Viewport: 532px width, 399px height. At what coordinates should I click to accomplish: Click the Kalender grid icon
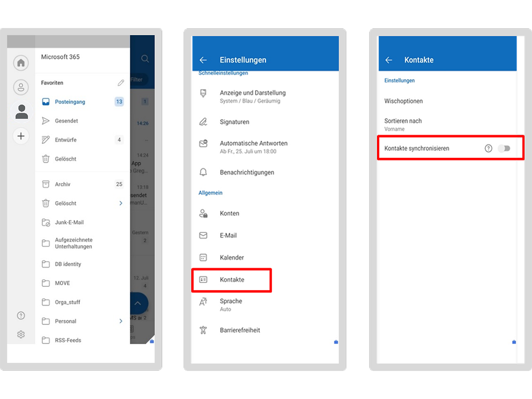(x=203, y=258)
